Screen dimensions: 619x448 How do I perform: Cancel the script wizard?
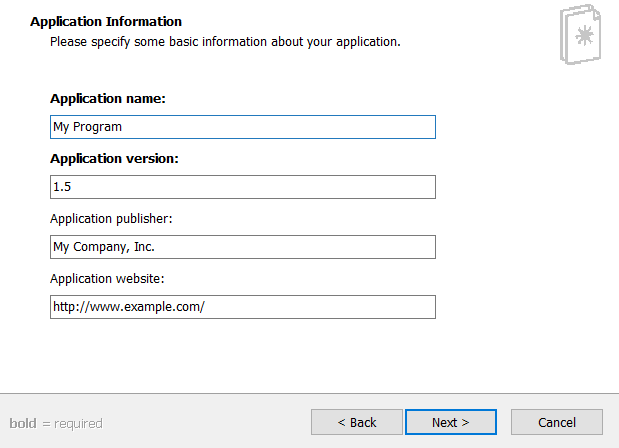click(557, 422)
